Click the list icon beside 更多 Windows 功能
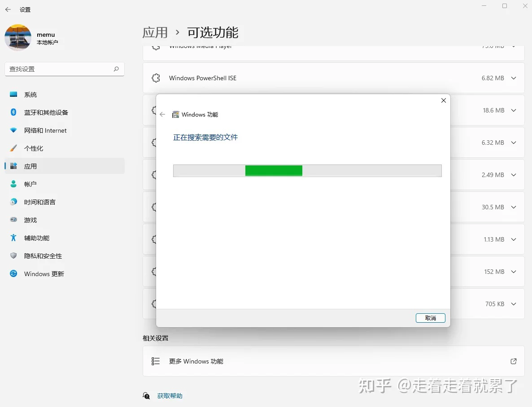532x407 pixels. [155, 361]
